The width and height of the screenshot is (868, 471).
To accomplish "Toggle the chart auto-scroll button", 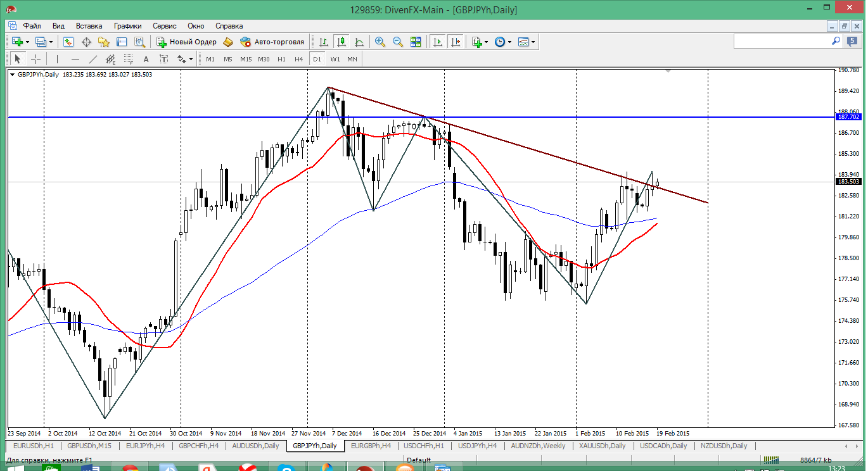I will tap(437, 42).
